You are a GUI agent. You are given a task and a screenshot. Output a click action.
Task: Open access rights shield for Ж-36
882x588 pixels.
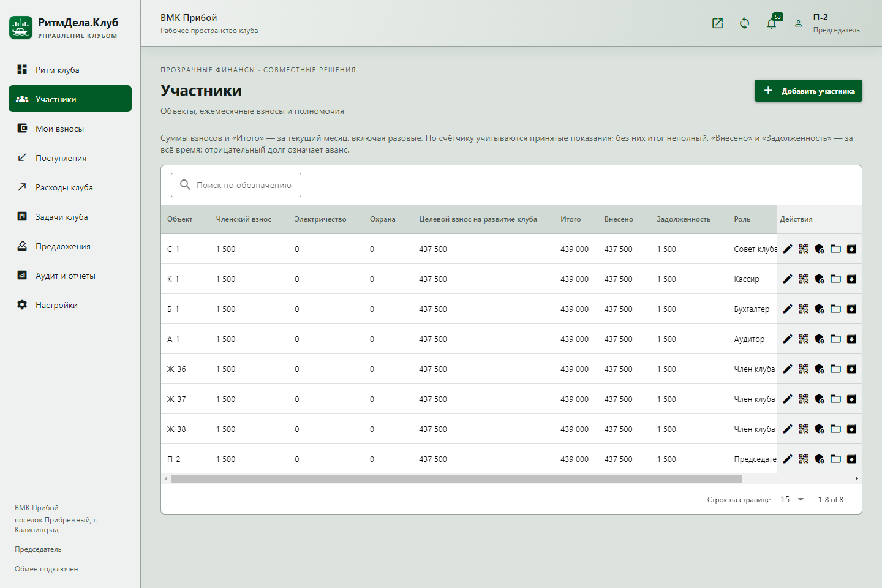click(820, 369)
